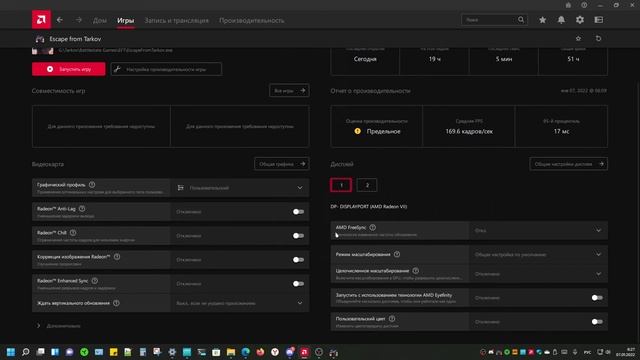Open the Графический профиль dropdown
Screen dimensions: 640x360
point(240,188)
